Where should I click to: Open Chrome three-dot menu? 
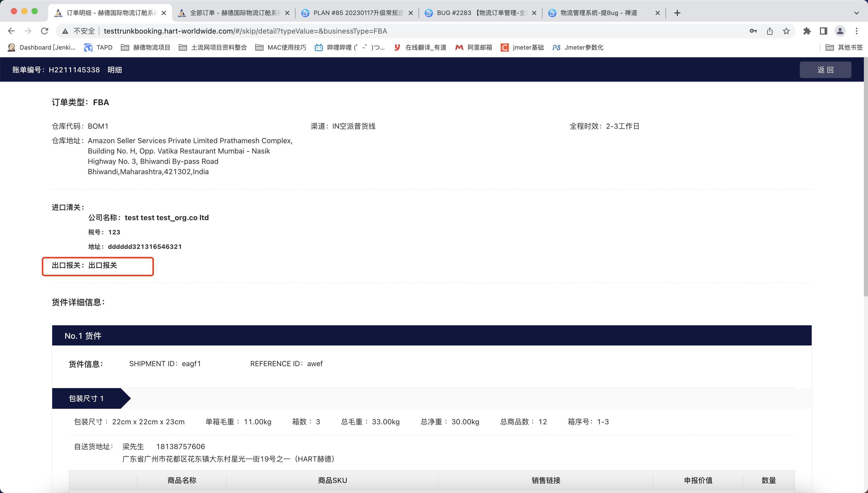pyautogui.click(x=856, y=31)
